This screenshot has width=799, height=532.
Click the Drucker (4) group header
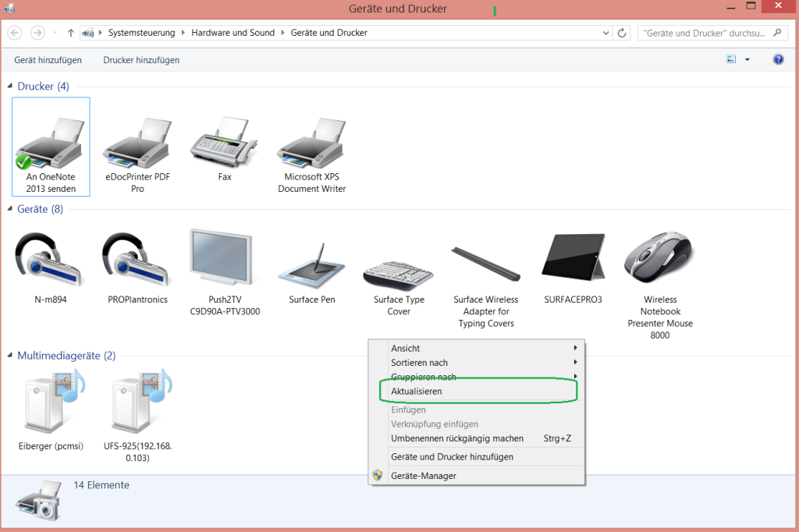click(x=44, y=86)
